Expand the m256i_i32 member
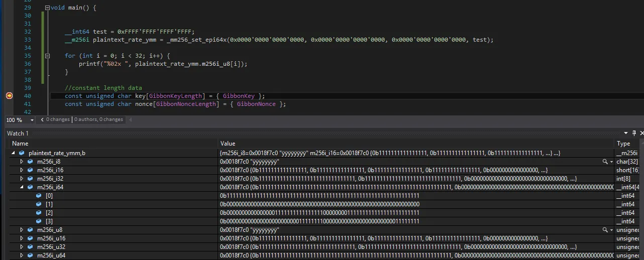Viewport: 644px width, 260px height. pyautogui.click(x=22, y=179)
